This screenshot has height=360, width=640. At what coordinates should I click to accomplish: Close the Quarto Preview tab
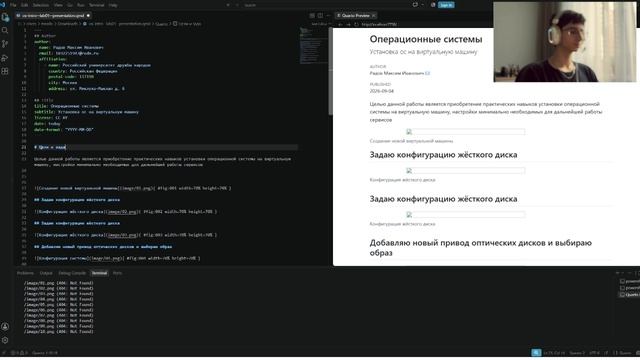tap(374, 16)
